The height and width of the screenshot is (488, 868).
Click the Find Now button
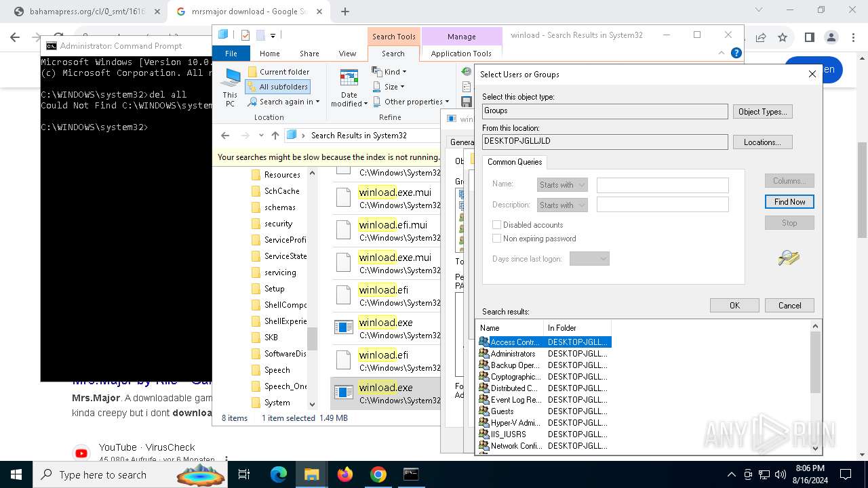click(789, 202)
